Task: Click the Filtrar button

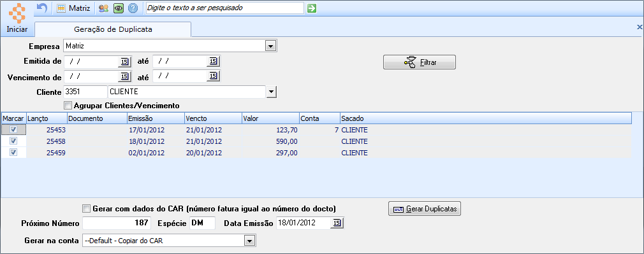Action: tap(420, 62)
